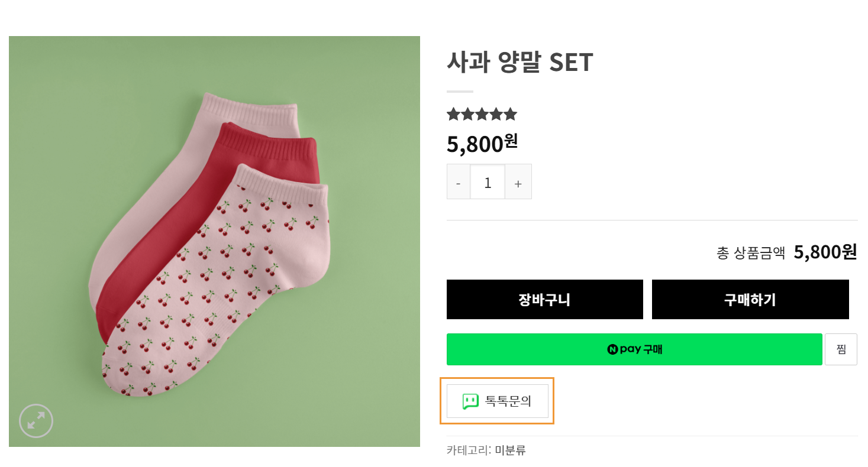Decrease quantity with the minus button
868x467 pixels.
(x=459, y=181)
